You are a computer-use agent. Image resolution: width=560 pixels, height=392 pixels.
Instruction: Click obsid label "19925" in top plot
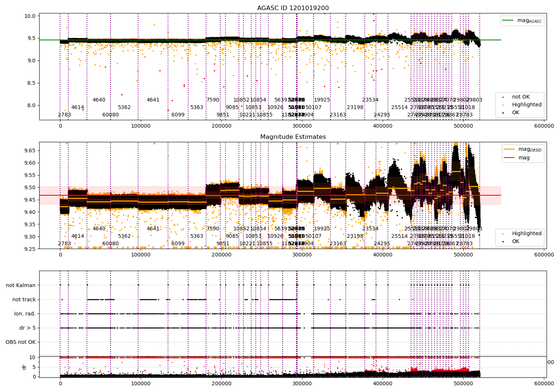(322, 100)
